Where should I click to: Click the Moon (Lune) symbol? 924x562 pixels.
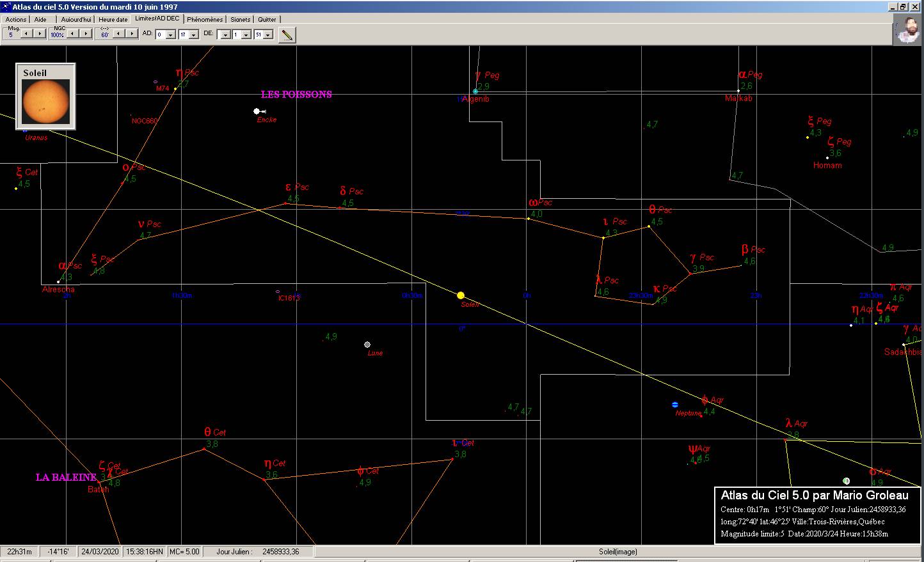click(367, 345)
